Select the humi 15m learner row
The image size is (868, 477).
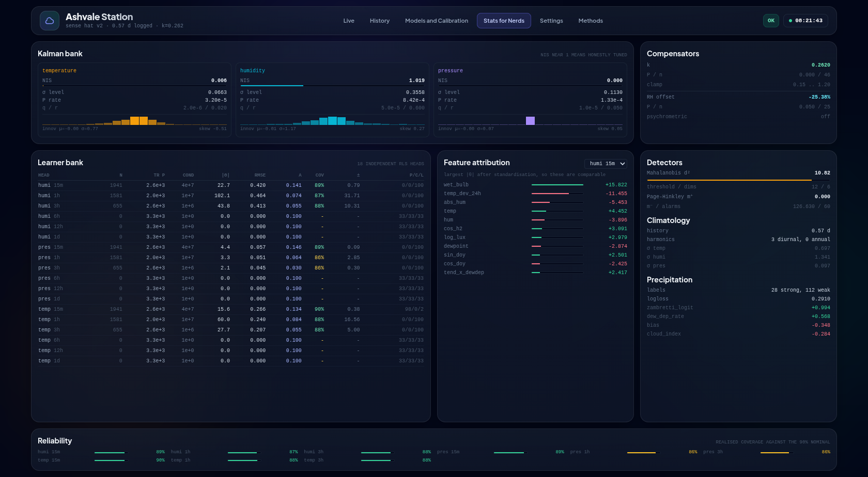click(x=231, y=185)
